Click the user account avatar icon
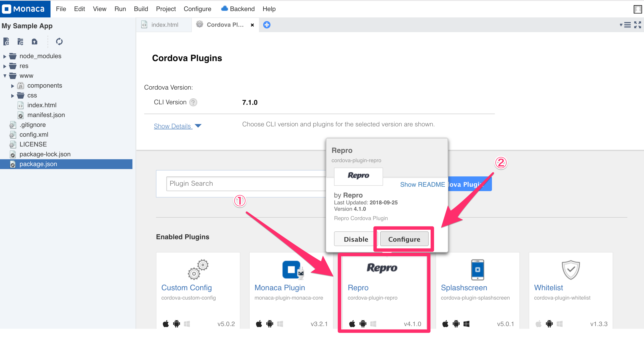The width and height of the screenshot is (644, 343). 638,9
